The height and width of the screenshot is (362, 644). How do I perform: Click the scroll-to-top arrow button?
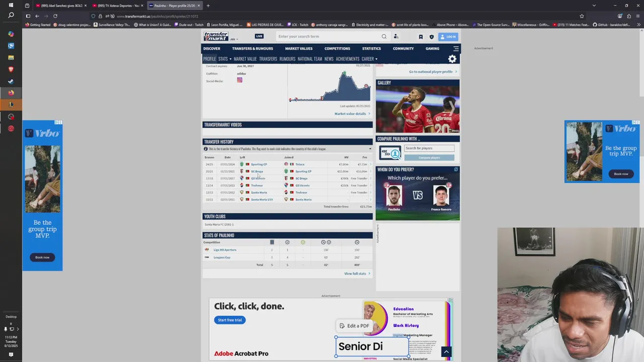446,352
